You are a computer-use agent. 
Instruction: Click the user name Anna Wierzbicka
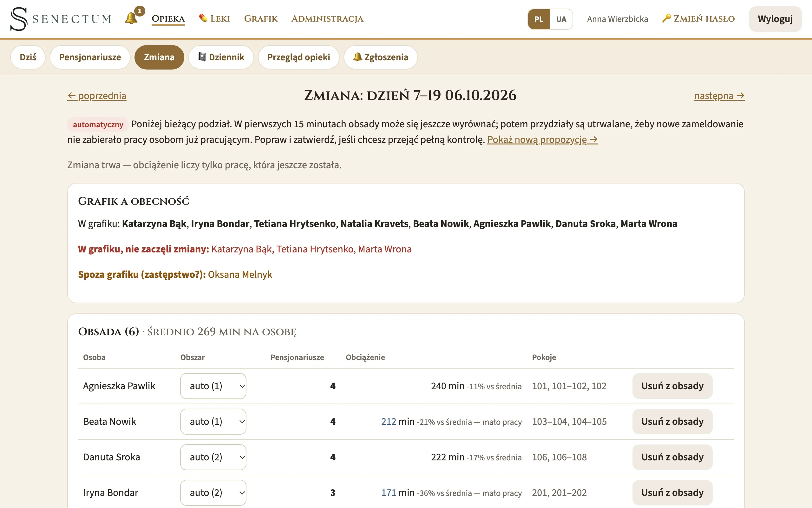pos(617,19)
